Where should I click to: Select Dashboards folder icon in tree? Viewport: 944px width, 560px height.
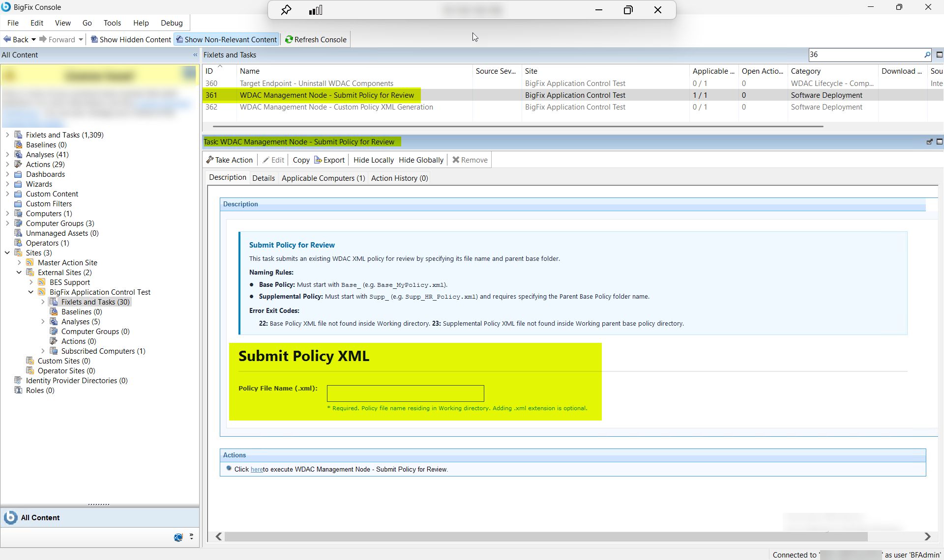coord(18,174)
